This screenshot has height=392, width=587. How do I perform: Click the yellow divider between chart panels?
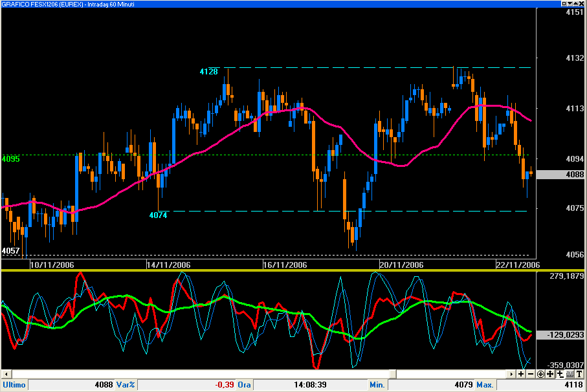(293, 270)
